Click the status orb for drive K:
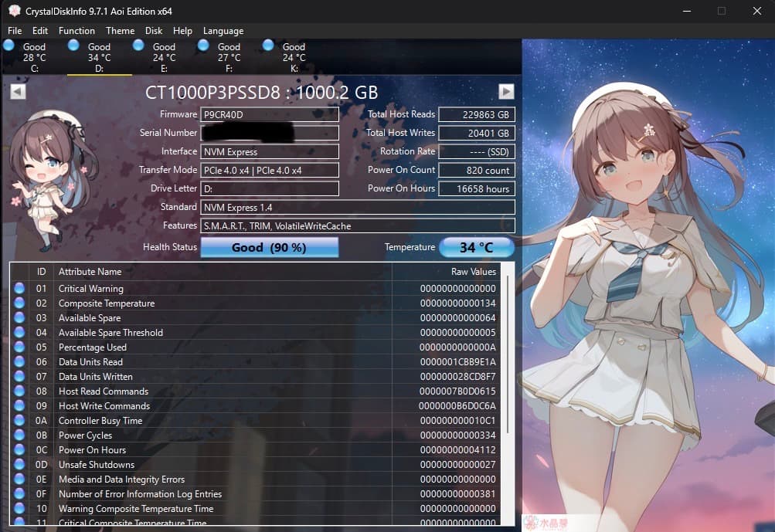 (x=268, y=46)
